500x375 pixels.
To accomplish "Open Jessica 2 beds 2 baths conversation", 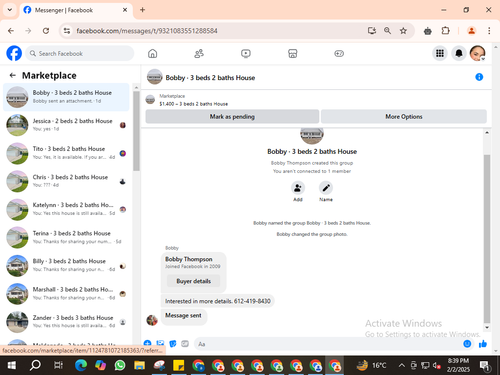I will (x=66, y=125).
